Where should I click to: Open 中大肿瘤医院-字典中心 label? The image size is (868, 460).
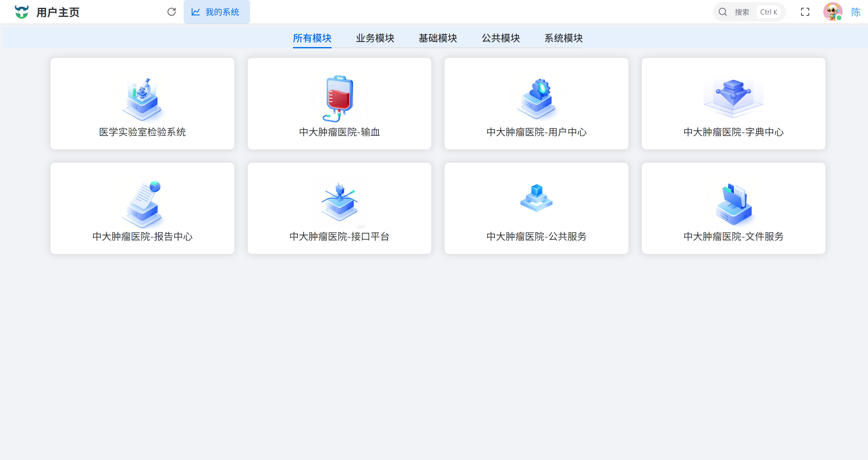coord(733,132)
